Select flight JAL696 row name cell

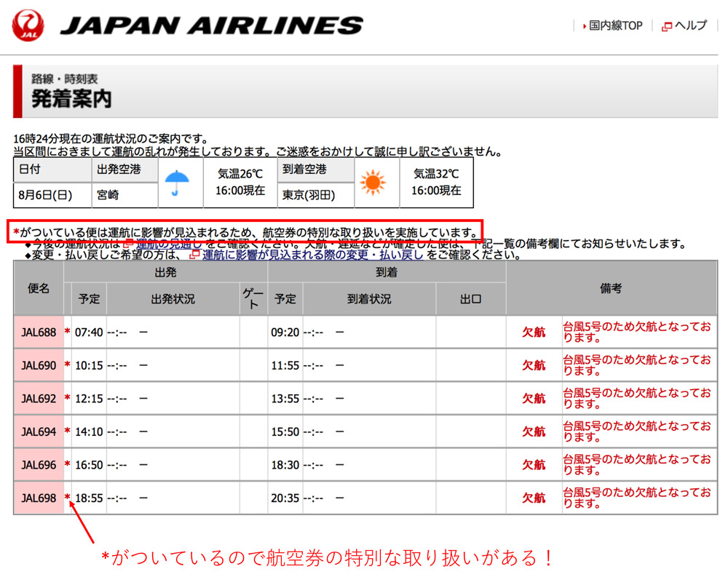click(39, 465)
